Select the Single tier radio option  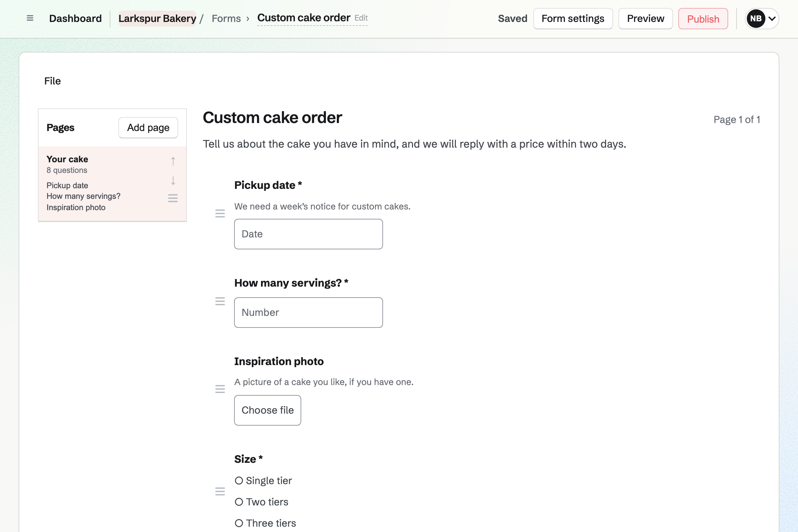tap(239, 481)
